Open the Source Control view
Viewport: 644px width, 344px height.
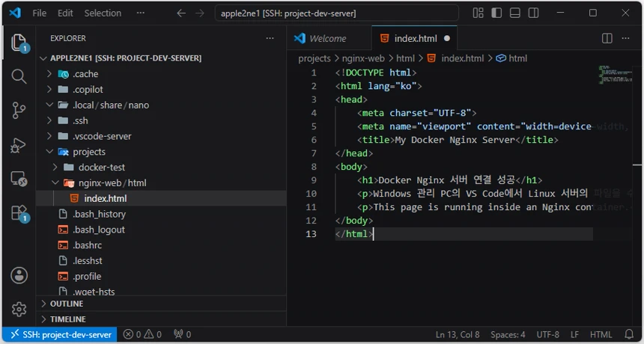[x=19, y=110]
